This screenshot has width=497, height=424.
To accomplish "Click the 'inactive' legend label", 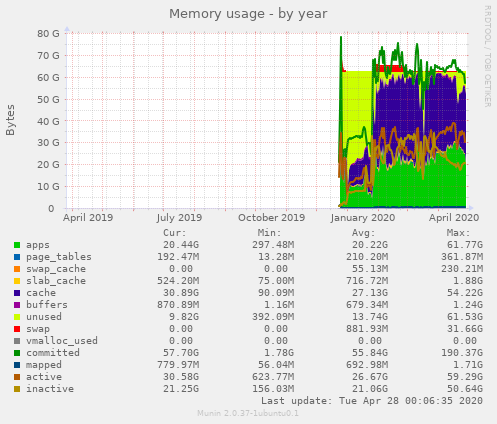I will [x=50, y=389].
